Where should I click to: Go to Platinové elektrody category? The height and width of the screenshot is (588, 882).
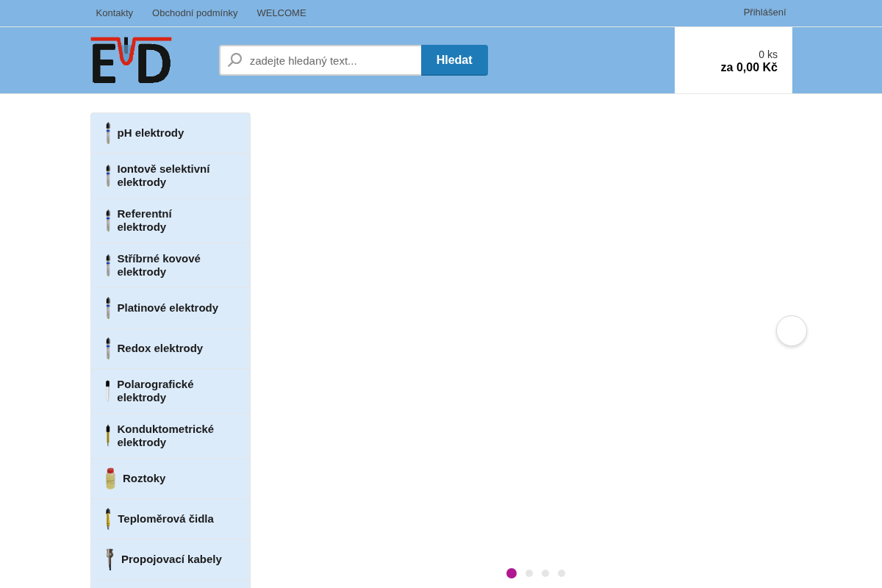(171, 308)
